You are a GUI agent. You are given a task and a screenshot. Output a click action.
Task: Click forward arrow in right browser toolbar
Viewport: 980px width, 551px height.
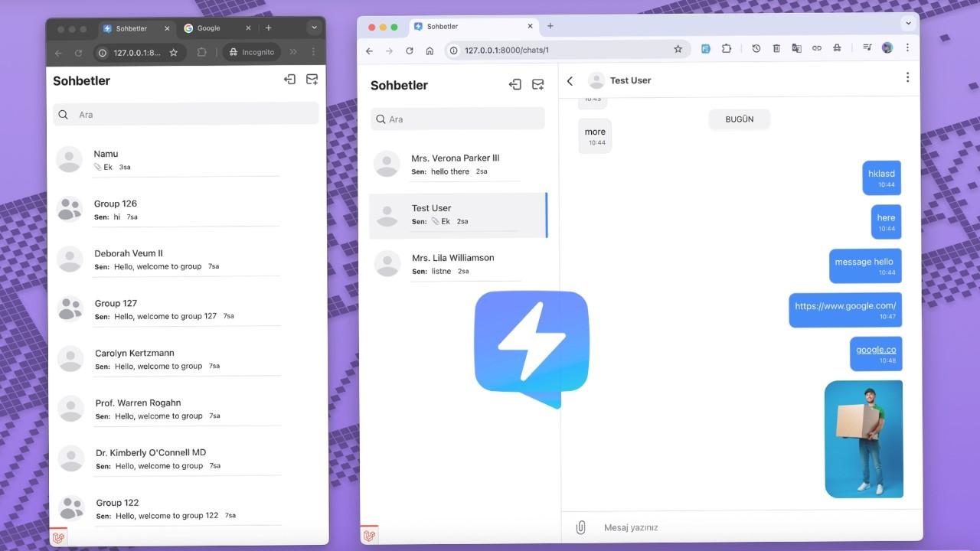(x=390, y=51)
